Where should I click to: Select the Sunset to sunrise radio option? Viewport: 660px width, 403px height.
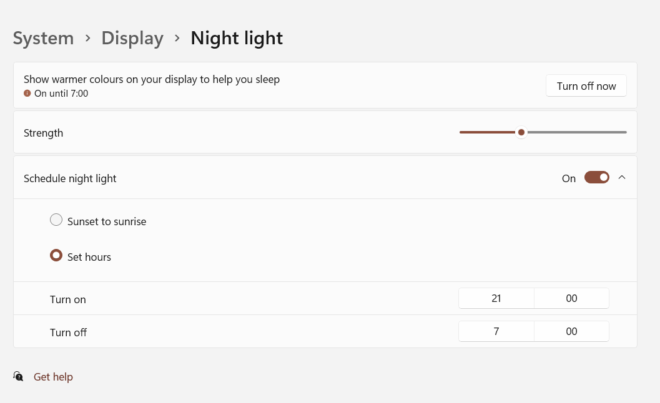pos(56,220)
